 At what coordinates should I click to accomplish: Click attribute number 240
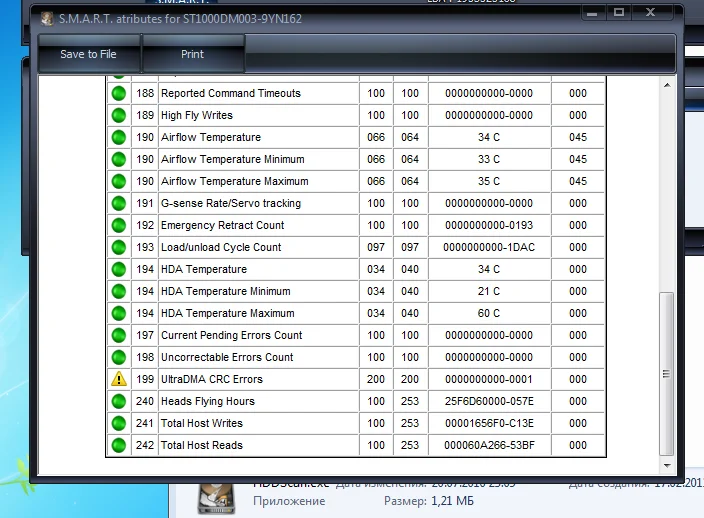point(145,401)
